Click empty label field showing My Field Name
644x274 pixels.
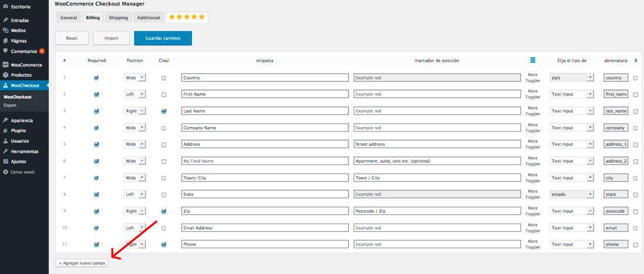(x=265, y=161)
